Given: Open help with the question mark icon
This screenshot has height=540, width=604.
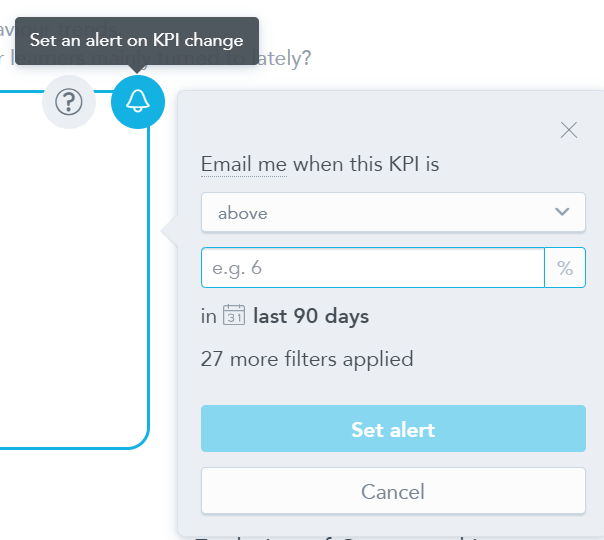Looking at the screenshot, I should (69, 102).
